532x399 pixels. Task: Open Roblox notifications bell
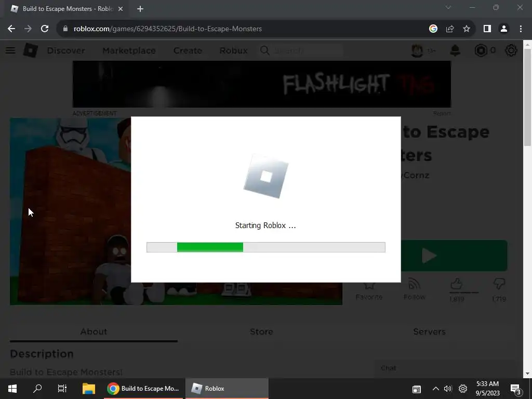point(455,50)
